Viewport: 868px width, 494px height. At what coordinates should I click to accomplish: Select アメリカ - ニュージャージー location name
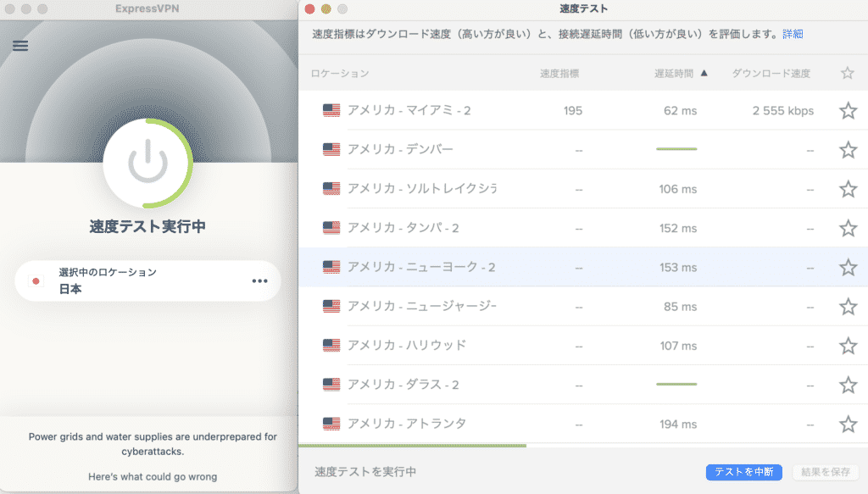tap(422, 307)
